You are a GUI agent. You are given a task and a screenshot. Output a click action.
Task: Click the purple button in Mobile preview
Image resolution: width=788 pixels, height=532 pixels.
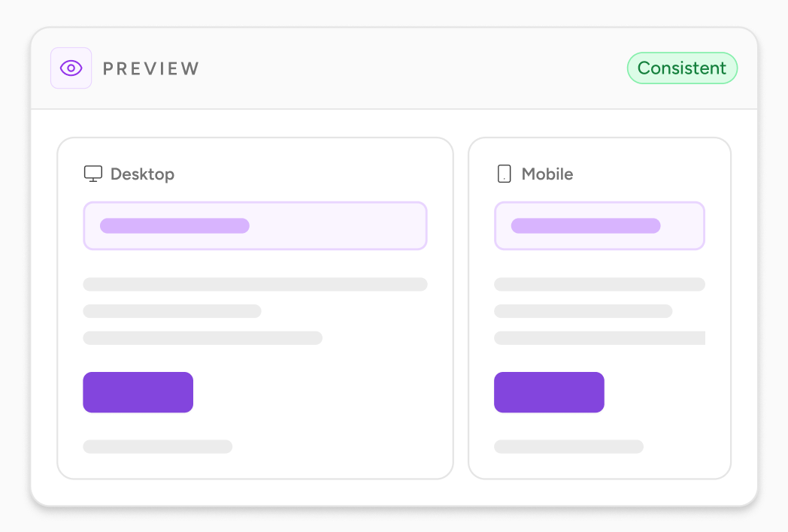pyautogui.click(x=550, y=392)
